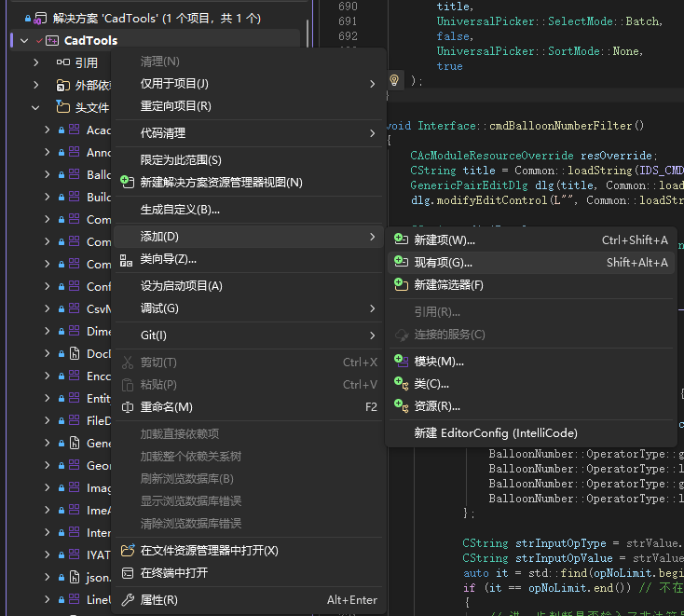The width and height of the screenshot is (684, 616).
Task: Select 限定为此范围(S)
Action: tap(249, 160)
